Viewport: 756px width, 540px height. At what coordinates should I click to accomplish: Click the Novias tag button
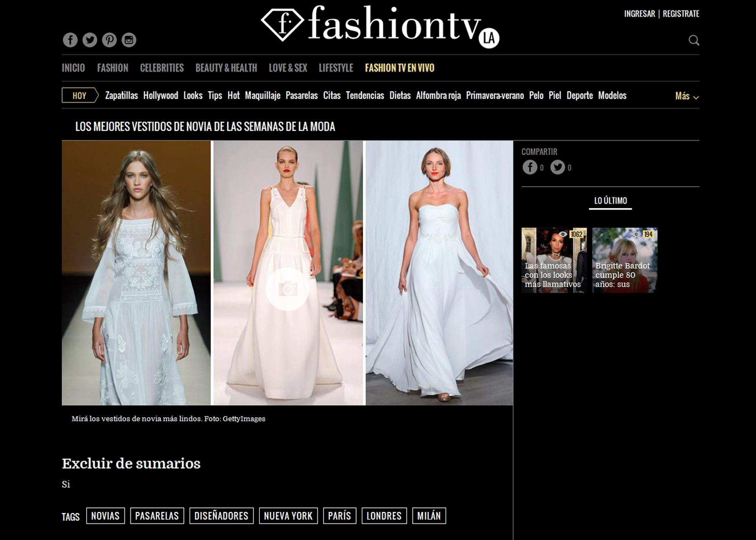105,516
